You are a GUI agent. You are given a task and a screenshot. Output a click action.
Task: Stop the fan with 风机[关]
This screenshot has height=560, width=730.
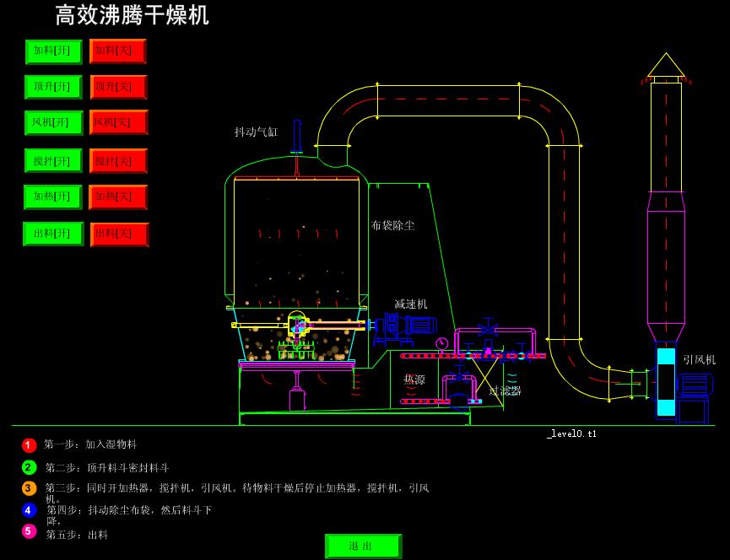click(118, 123)
